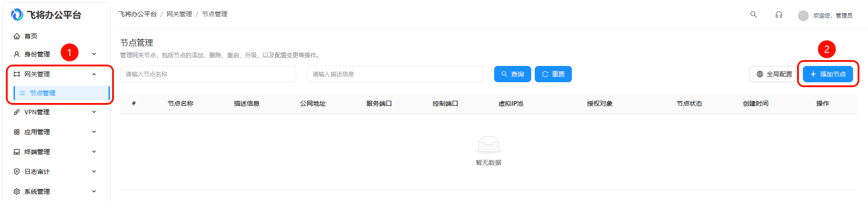868x201 pixels.
Task: Click the 终端管理 laptop icon
Action: (x=17, y=152)
